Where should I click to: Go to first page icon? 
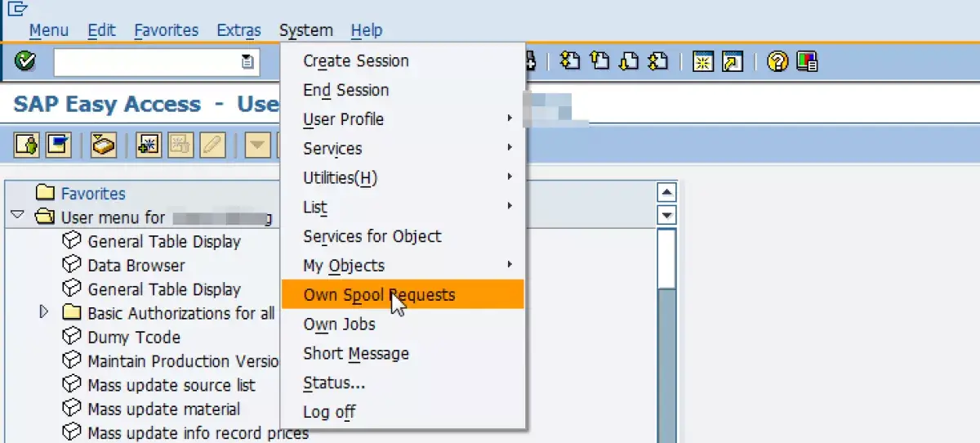(x=570, y=61)
